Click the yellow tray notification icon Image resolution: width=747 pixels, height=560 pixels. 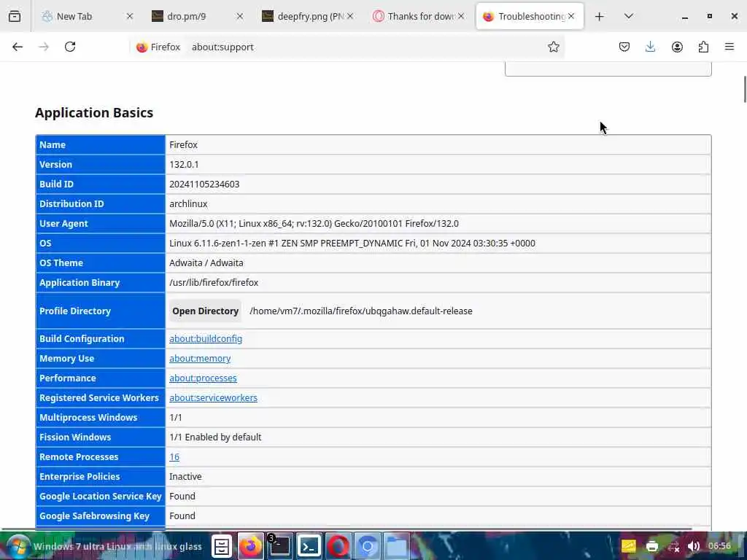[x=628, y=546]
